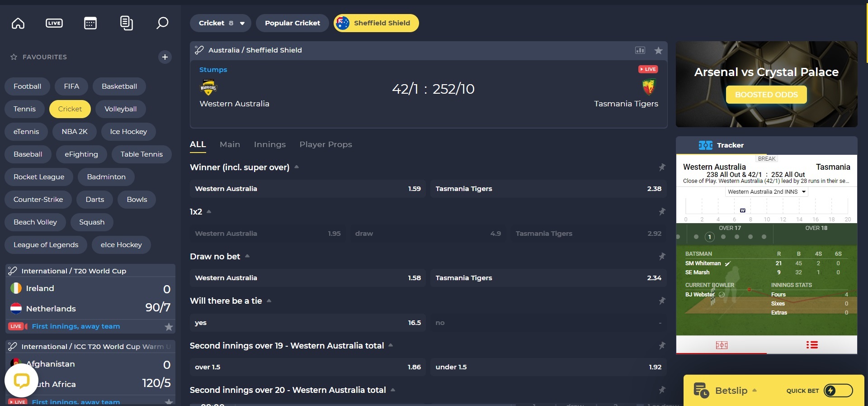
Task: Pin the Will there be a tie market
Action: click(662, 301)
